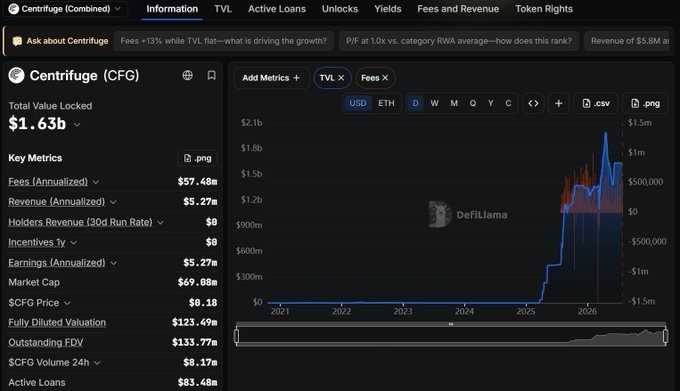Expand Holders Revenue (30d Run Rate)
The width and height of the screenshot is (680, 391).
pos(160,222)
